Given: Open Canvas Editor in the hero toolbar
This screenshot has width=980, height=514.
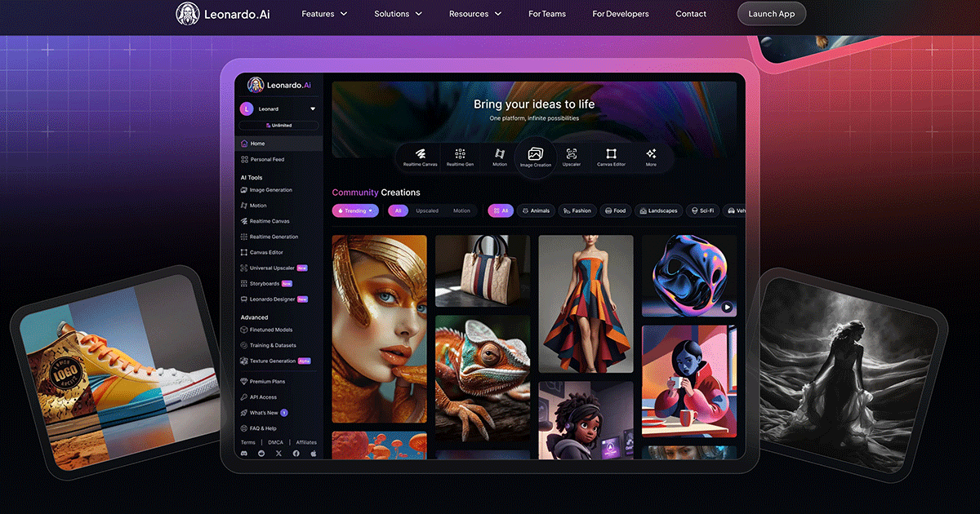Looking at the screenshot, I should click(x=611, y=157).
